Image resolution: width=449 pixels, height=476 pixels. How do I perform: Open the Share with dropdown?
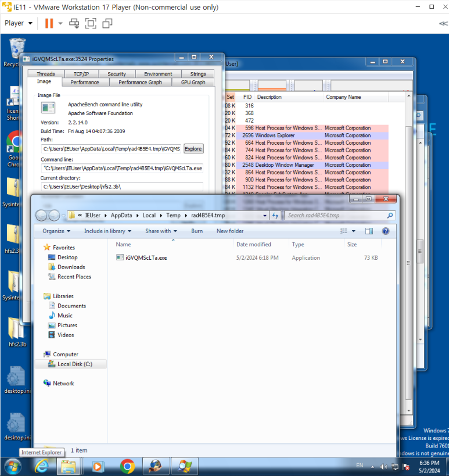(x=161, y=231)
